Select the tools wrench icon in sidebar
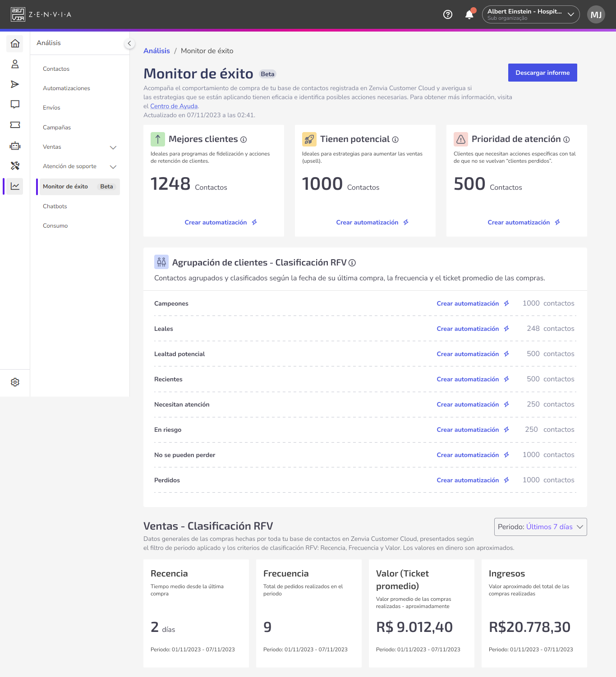 click(x=15, y=166)
